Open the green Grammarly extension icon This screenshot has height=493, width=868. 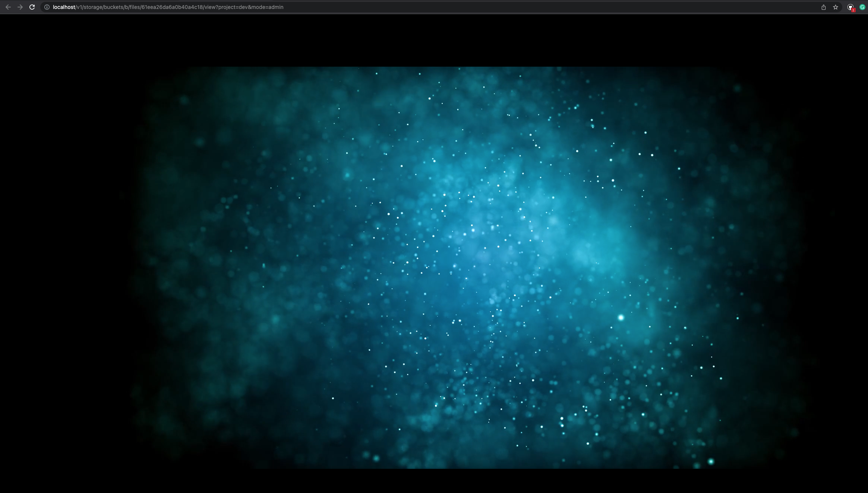pos(862,7)
